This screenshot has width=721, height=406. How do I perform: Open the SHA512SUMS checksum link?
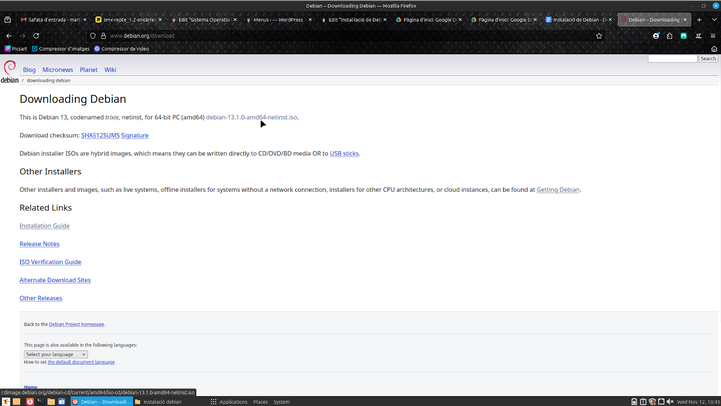[100, 135]
